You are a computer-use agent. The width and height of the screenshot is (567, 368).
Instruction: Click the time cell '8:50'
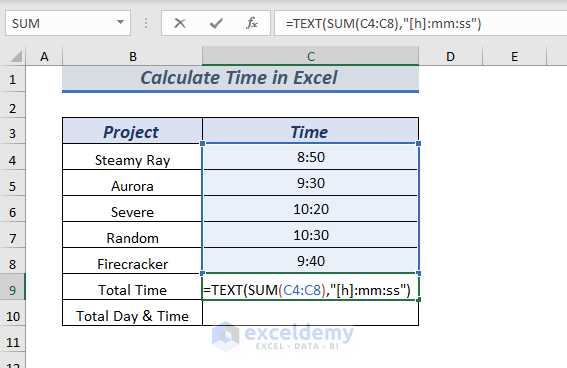pyautogui.click(x=311, y=157)
